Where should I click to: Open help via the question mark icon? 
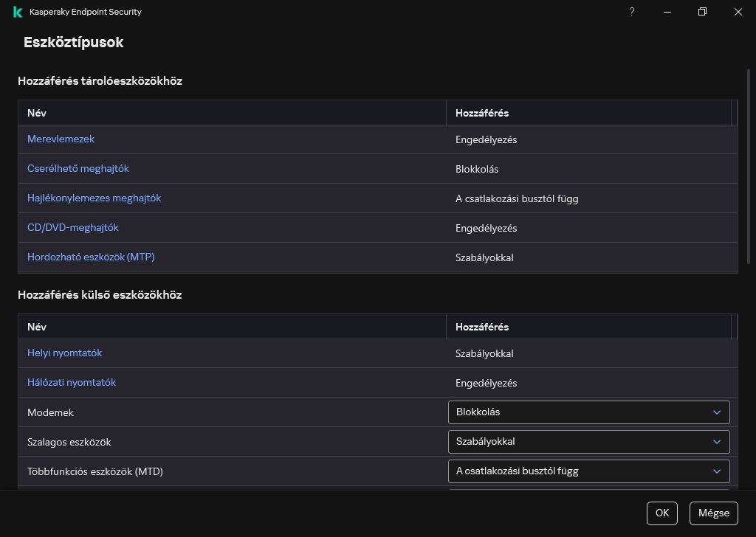coord(632,12)
